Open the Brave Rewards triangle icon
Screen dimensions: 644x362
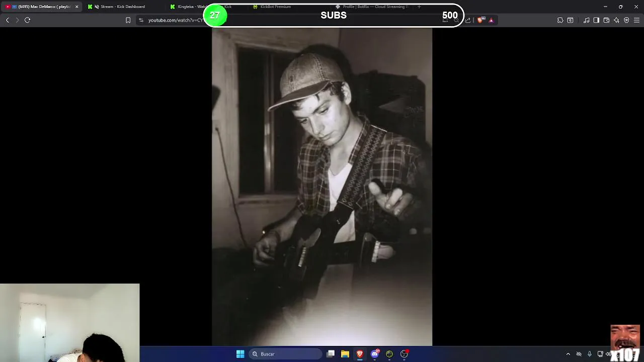coord(491,20)
